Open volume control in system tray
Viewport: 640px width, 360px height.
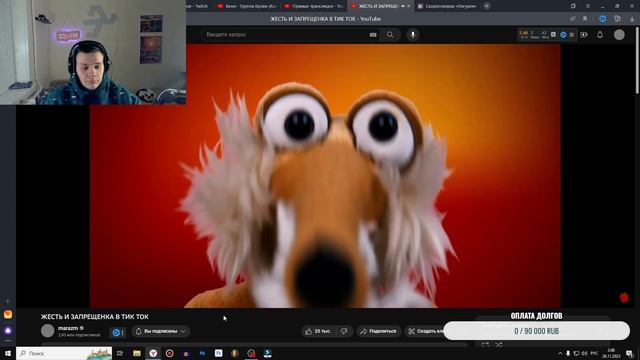[584, 353]
